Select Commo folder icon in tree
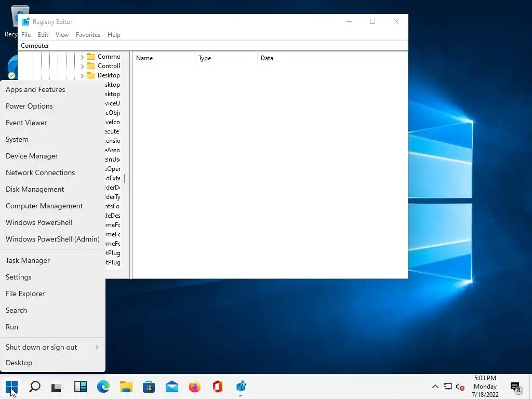The height and width of the screenshot is (399, 532). 90,56
